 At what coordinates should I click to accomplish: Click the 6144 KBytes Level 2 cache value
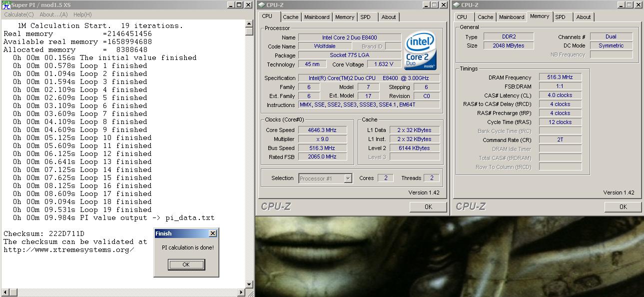[x=415, y=148]
